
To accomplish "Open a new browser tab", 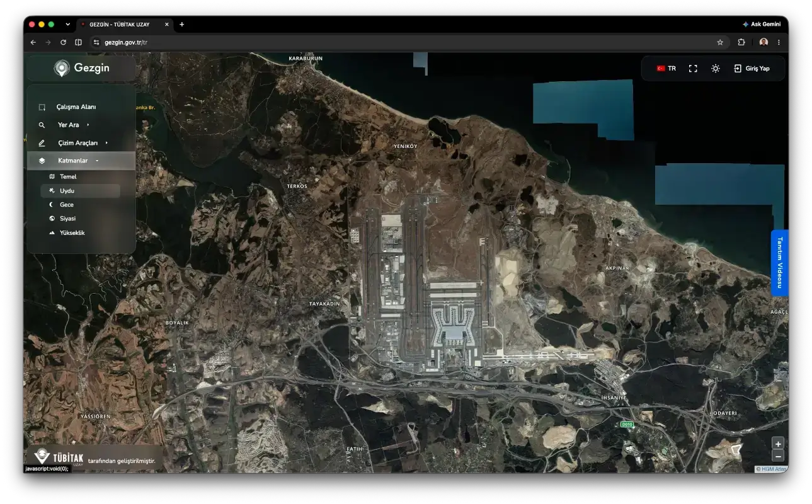I will tap(182, 25).
